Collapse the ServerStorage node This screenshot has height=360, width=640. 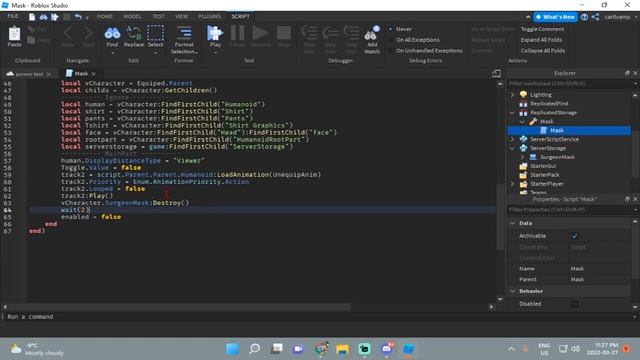(513, 148)
